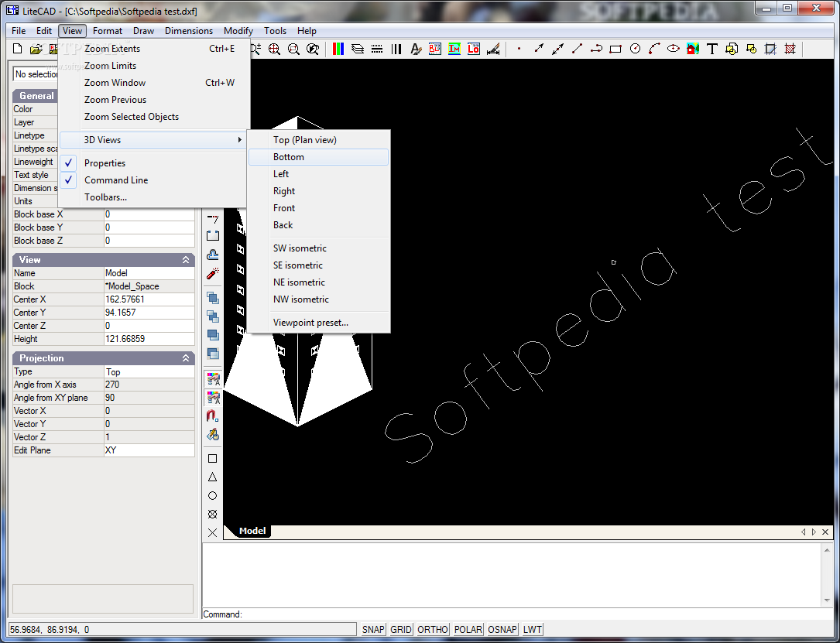Screen dimensions: 840x643
Task: Toggle Properties panel checkmark in View menu
Action: 68,162
